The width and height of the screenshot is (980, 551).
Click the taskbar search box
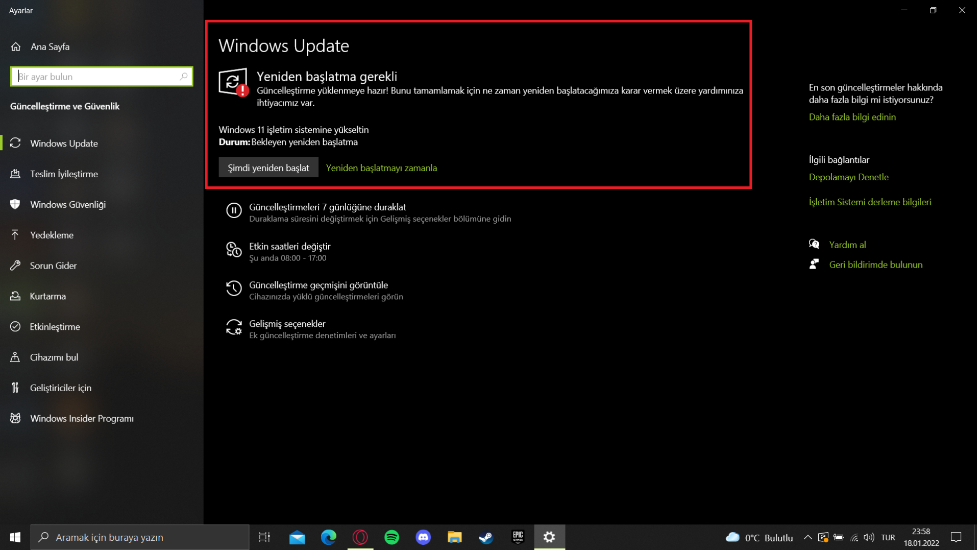pyautogui.click(x=140, y=538)
